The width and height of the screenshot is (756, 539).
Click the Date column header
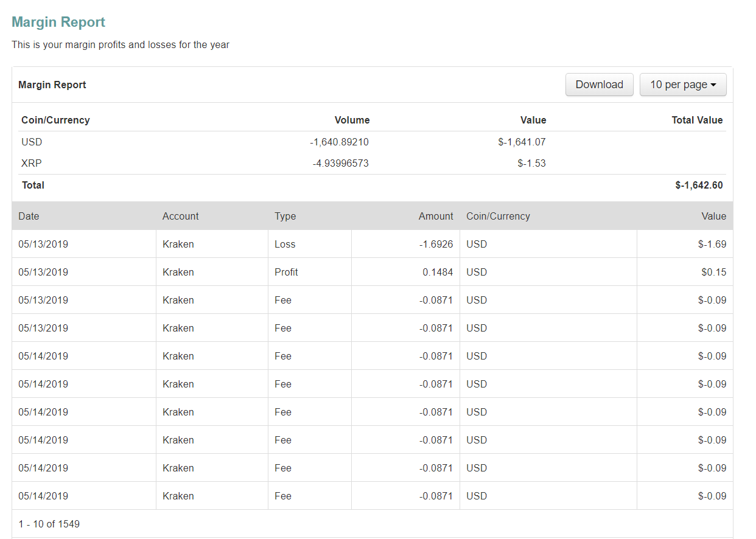(x=29, y=216)
